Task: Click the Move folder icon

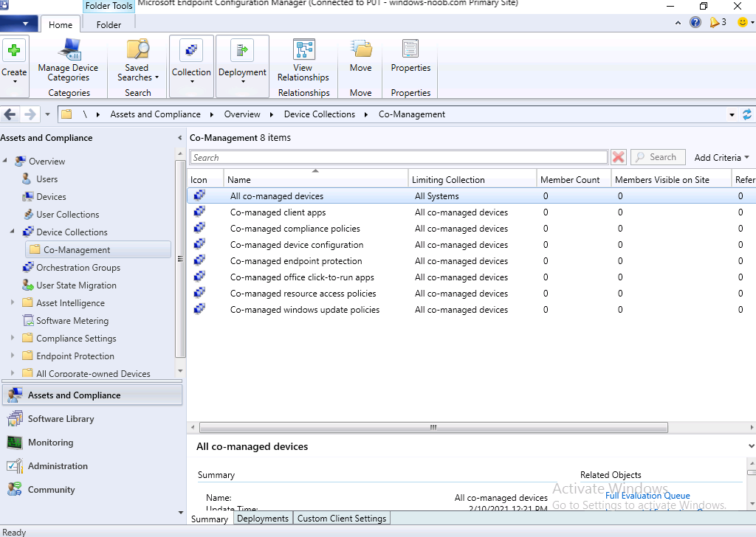Action: pos(360,49)
